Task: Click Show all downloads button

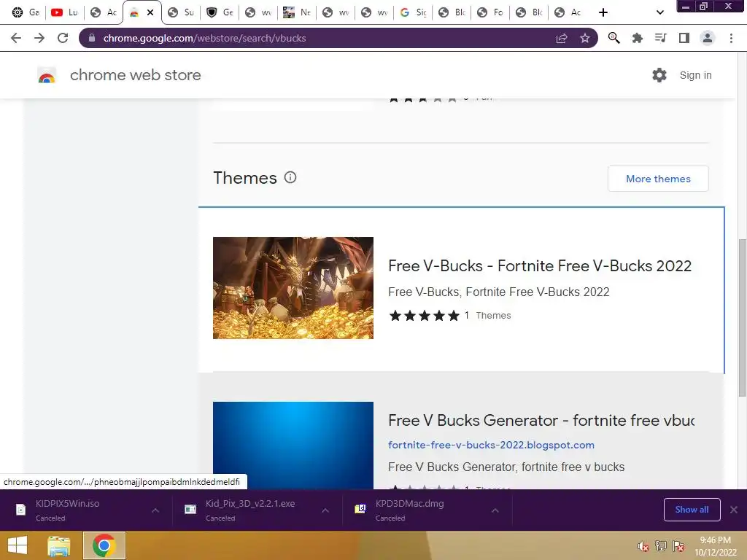Action: (x=692, y=510)
